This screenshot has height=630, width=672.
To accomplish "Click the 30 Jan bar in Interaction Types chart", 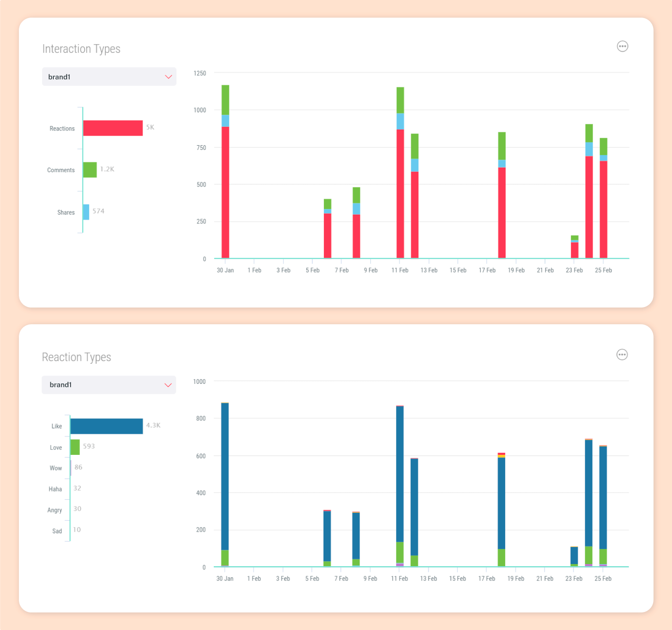I will tap(226, 171).
